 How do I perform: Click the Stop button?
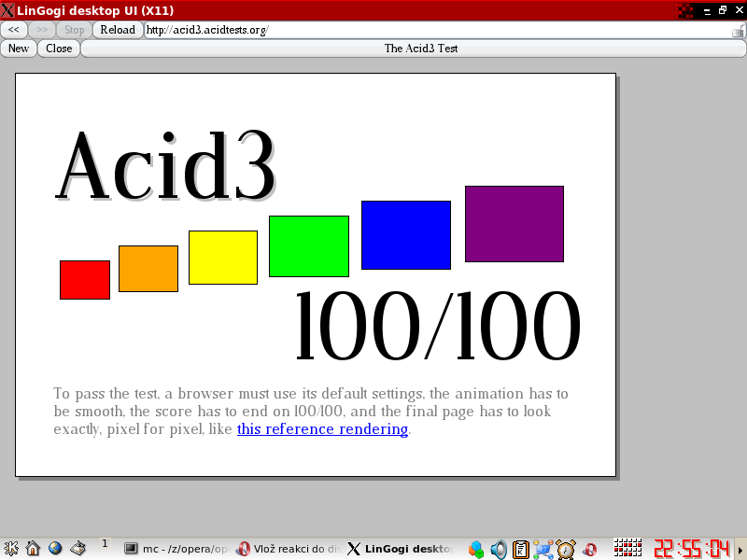pos(75,30)
